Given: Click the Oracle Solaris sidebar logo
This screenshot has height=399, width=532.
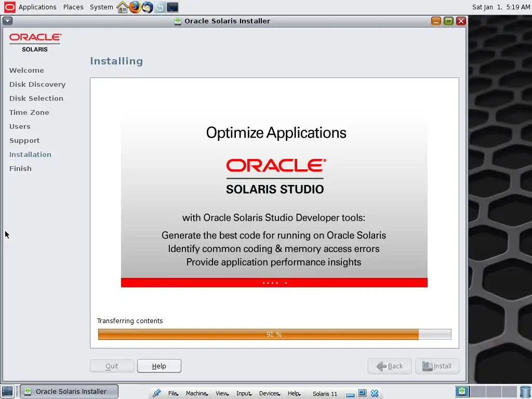Looking at the screenshot, I should pos(35,43).
